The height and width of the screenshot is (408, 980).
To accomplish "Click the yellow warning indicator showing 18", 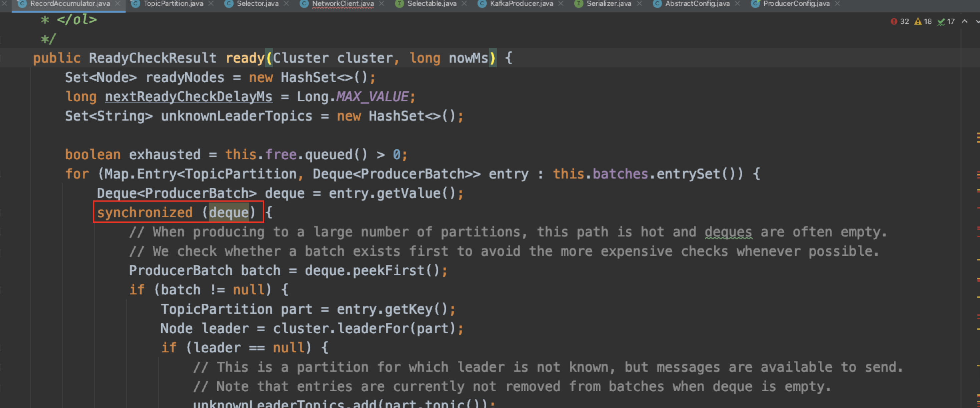I will pos(923,22).
